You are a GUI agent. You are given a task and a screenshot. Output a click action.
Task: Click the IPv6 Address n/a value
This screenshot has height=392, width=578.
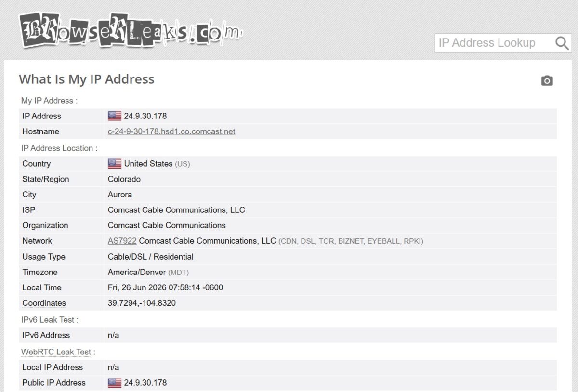113,335
